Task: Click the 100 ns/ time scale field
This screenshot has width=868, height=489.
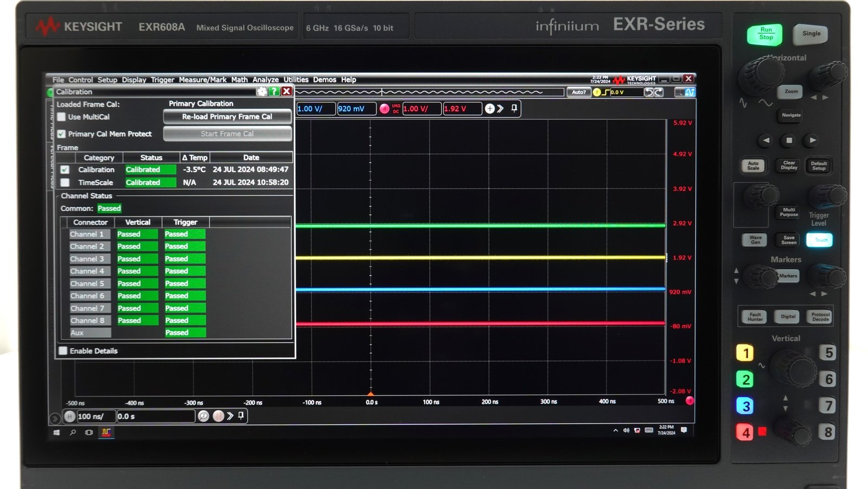Action: point(96,416)
